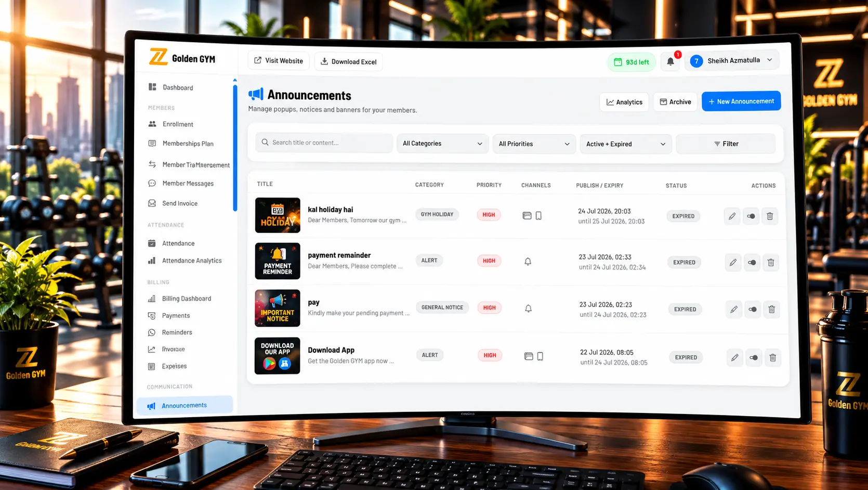This screenshot has height=490, width=868.
Task: Expand the Sheikh Azmatulla account menu
Action: pyautogui.click(x=732, y=61)
